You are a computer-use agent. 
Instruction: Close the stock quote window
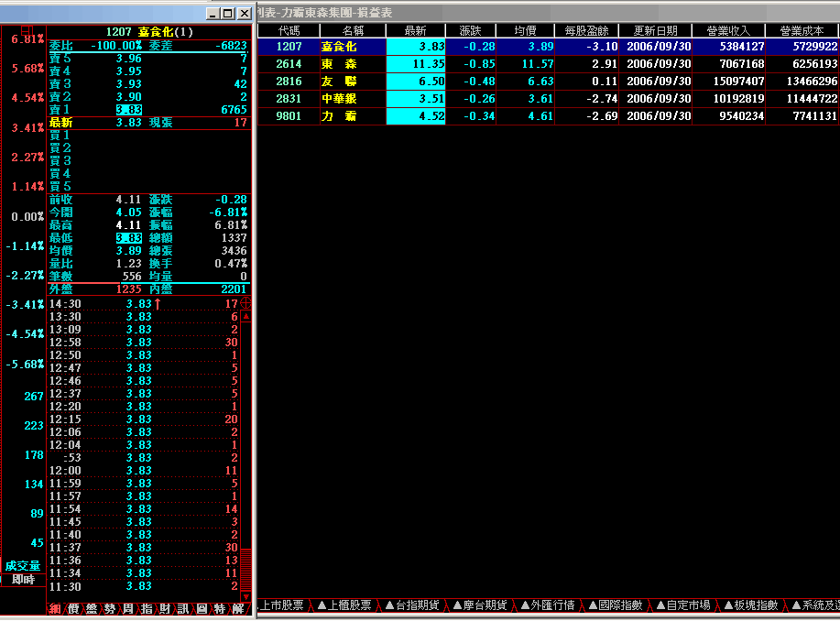pyautogui.click(x=245, y=14)
